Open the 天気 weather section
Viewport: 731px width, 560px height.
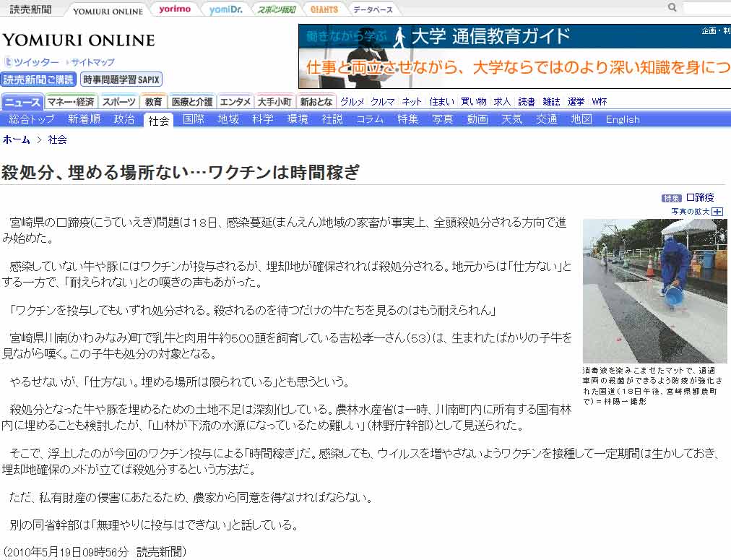click(511, 119)
